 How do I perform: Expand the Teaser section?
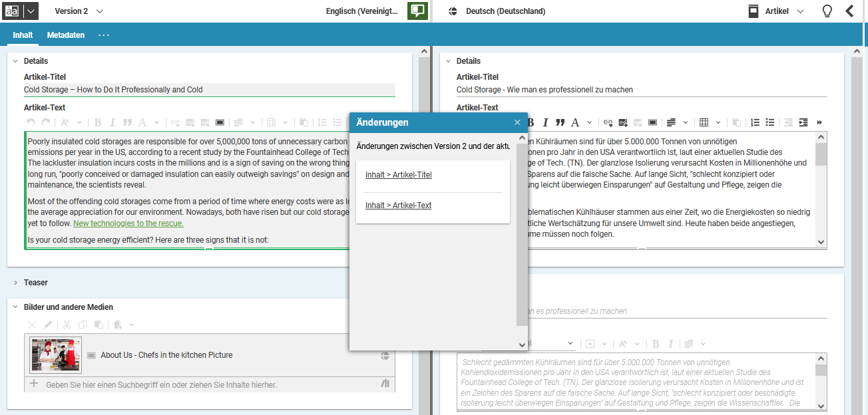pos(15,283)
